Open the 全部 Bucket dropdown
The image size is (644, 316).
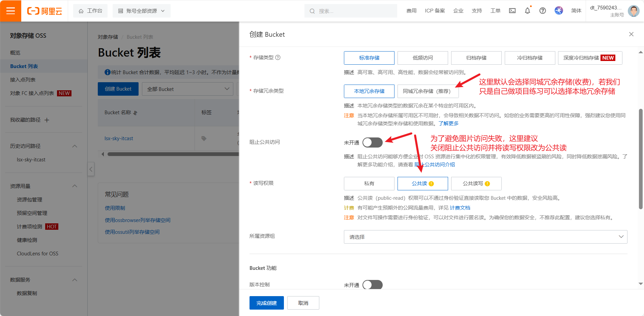187,89
